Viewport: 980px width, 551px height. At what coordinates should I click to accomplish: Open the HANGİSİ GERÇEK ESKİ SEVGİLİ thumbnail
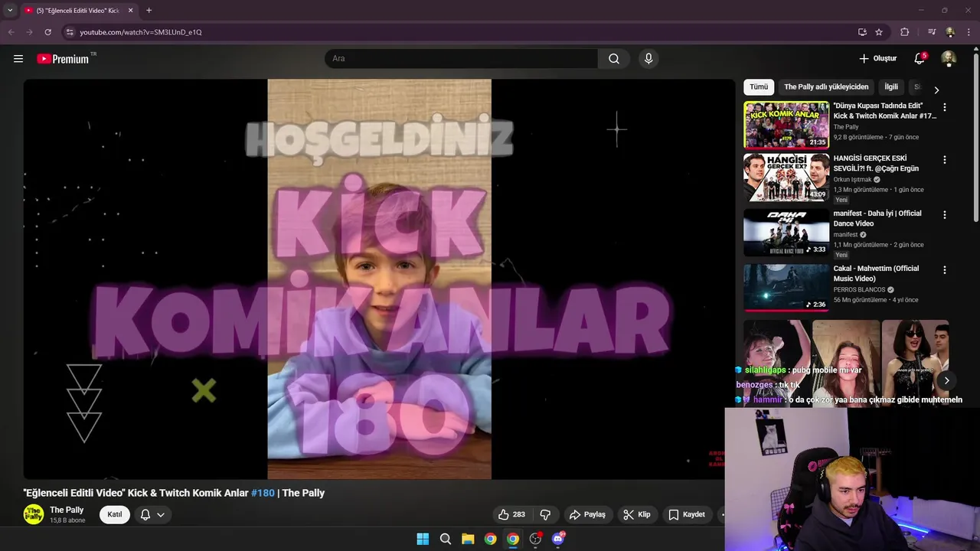(x=786, y=178)
